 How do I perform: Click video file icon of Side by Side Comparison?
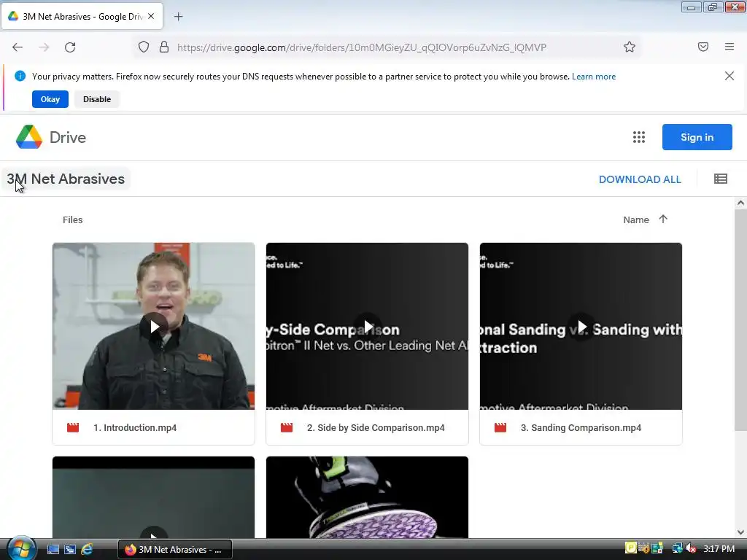click(x=287, y=427)
